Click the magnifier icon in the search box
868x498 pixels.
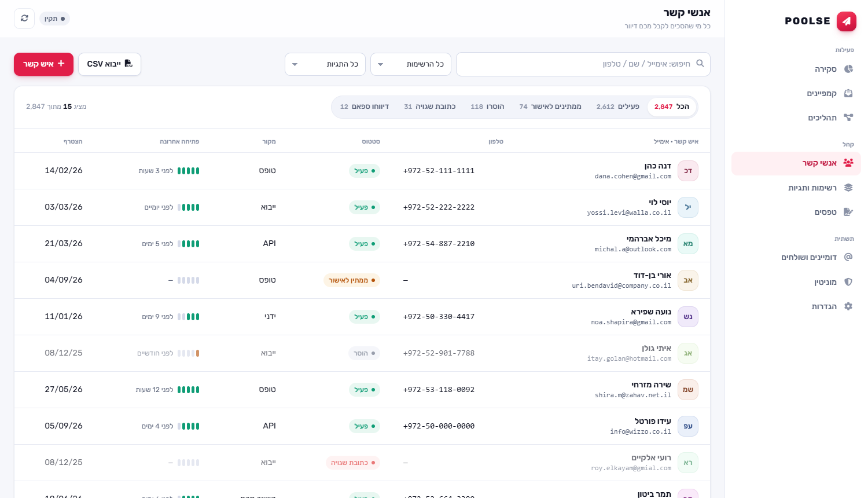[700, 64]
